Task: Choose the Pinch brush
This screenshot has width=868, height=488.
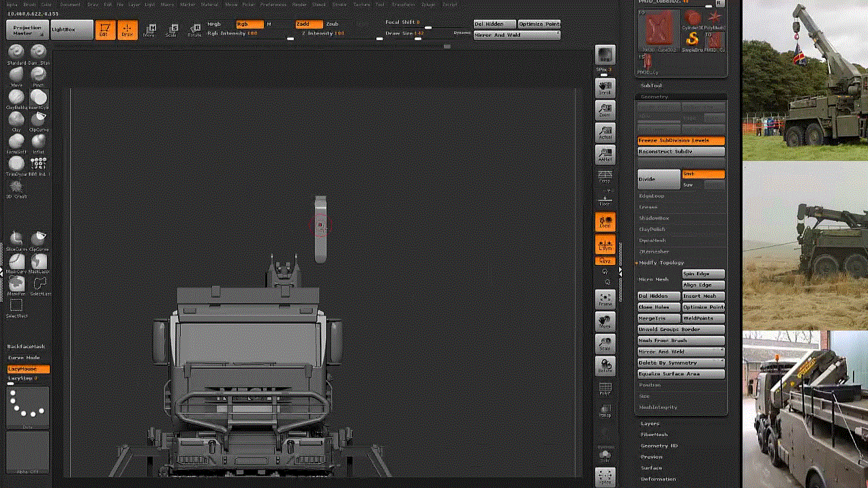Action: 39,76
